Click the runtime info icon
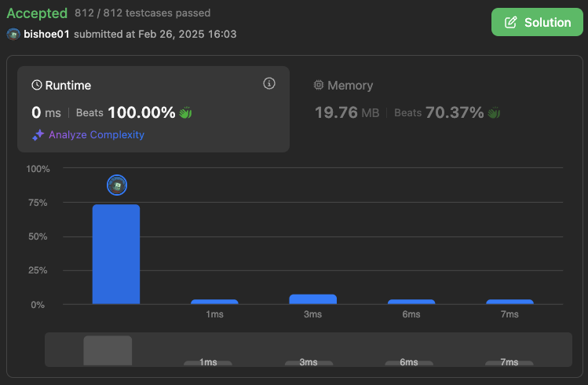 [x=268, y=83]
